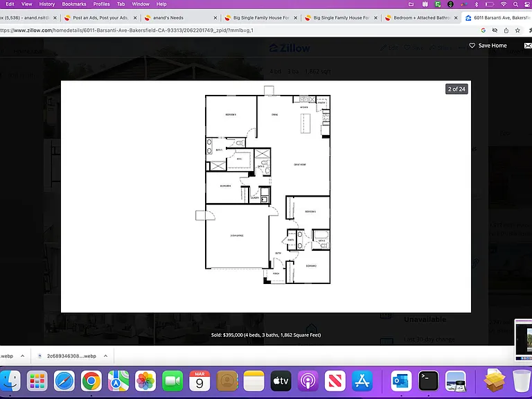The image size is (532, 399).
Task: Open the Profiles menu
Action: pos(101,4)
